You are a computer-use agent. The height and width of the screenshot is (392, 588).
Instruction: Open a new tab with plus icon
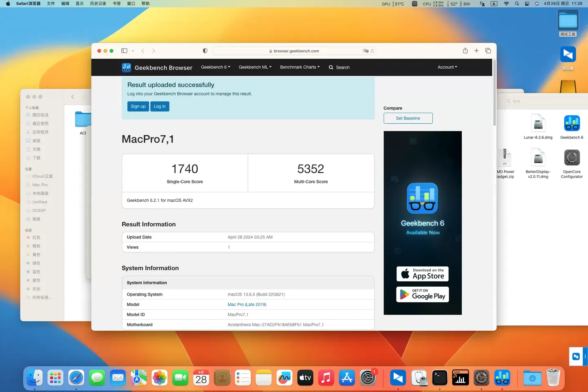coord(476,51)
